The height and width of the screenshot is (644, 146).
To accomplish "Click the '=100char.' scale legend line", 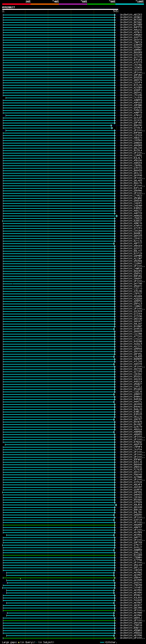I will click(102, 642).
